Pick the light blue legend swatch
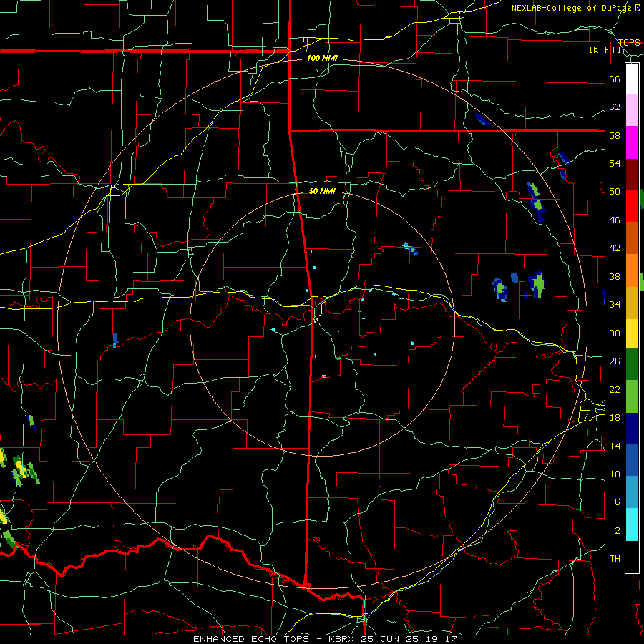 632,492
